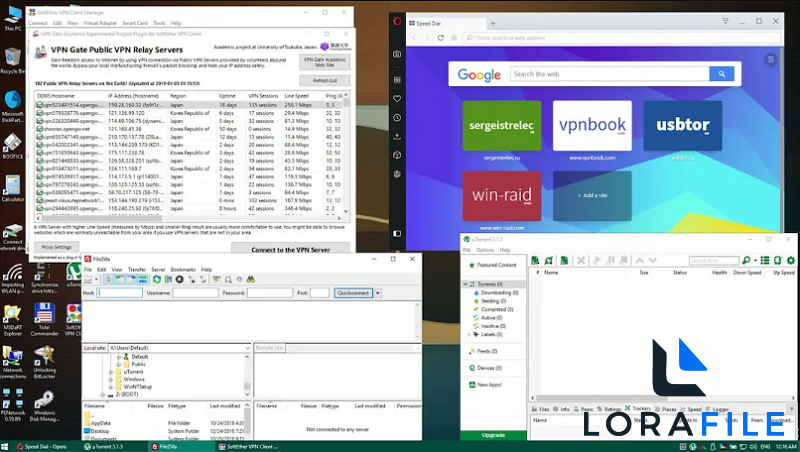This screenshot has height=452, width=800.
Task: Open FileZilla Transfer menu
Action: [x=137, y=269]
